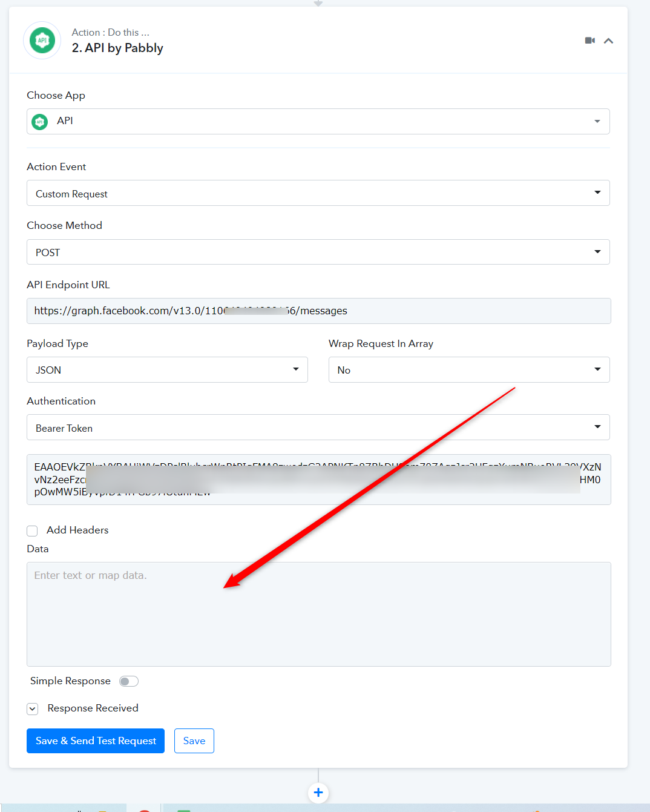650x812 pixels.
Task: Click into the Data text area
Action: click(319, 614)
